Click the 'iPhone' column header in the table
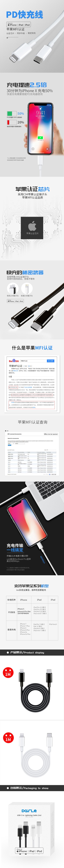64x868 pixels. point(24,600)
